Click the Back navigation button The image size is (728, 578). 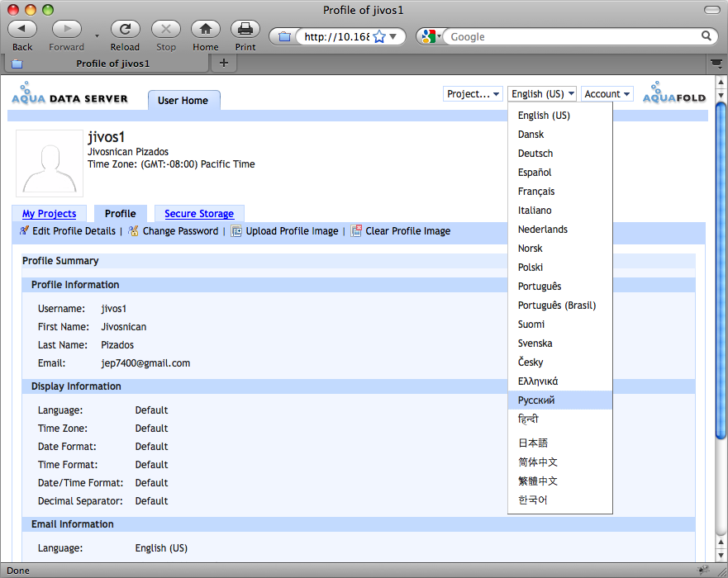21,29
